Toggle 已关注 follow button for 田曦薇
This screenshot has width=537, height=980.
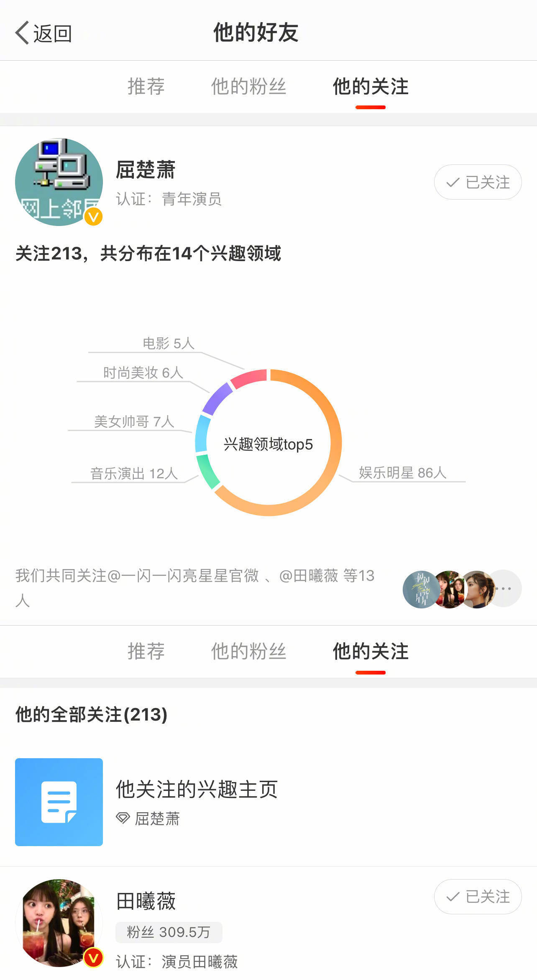pyautogui.click(x=478, y=896)
